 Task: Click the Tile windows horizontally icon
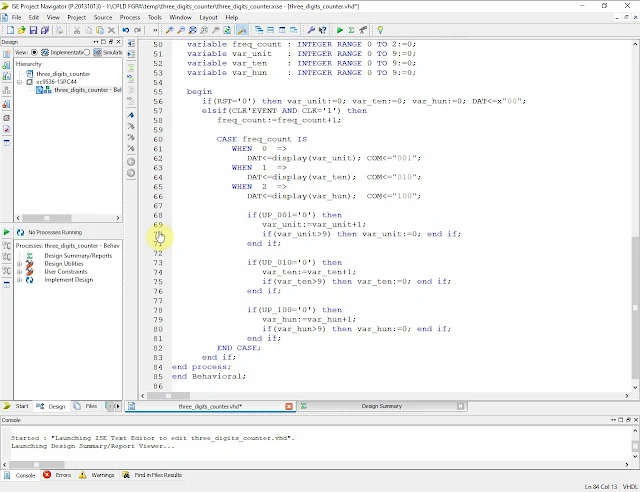(x=270, y=30)
